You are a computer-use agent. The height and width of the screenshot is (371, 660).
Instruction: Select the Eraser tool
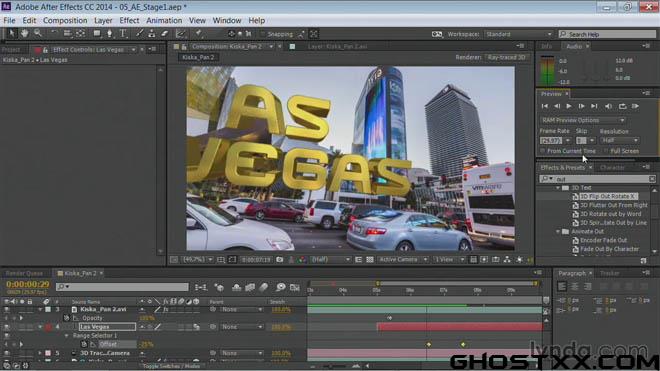165,34
